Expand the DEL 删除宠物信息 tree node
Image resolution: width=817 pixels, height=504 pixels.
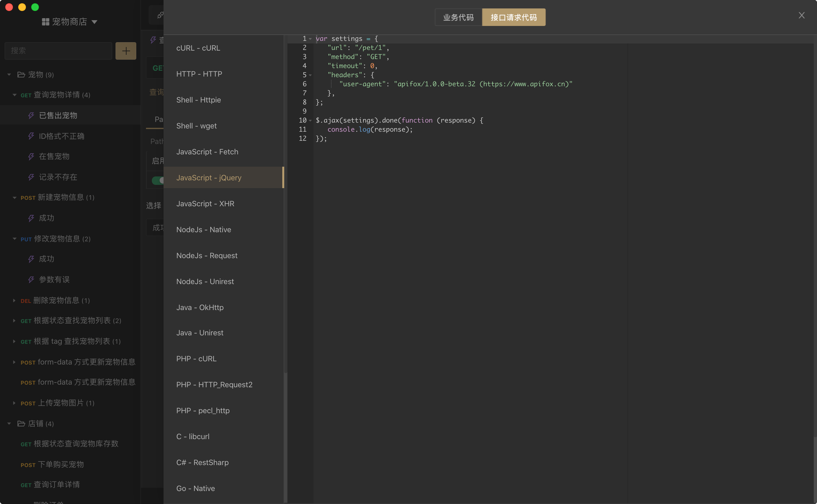point(14,300)
